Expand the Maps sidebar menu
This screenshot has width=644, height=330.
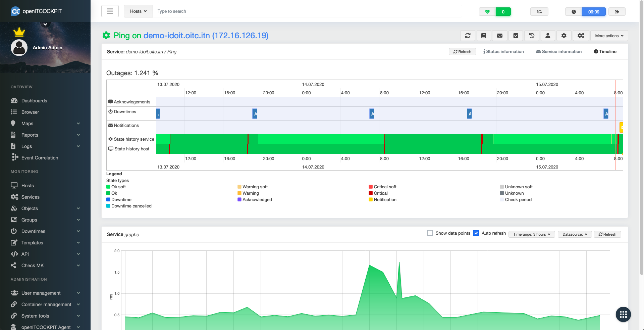(45, 124)
